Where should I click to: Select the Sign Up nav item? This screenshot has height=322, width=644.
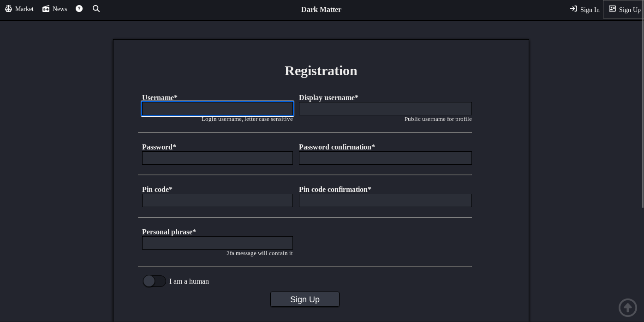click(x=623, y=9)
